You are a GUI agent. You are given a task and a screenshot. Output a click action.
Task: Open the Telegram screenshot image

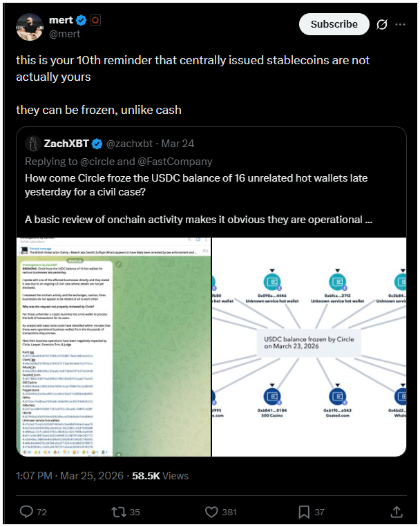[x=113, y=347]
